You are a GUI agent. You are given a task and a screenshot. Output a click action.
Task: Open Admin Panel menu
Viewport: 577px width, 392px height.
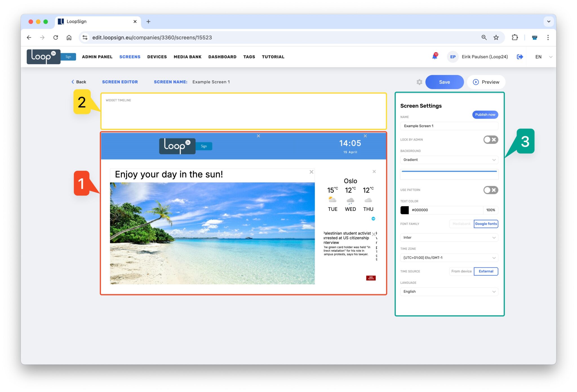(x=97, y=57)
